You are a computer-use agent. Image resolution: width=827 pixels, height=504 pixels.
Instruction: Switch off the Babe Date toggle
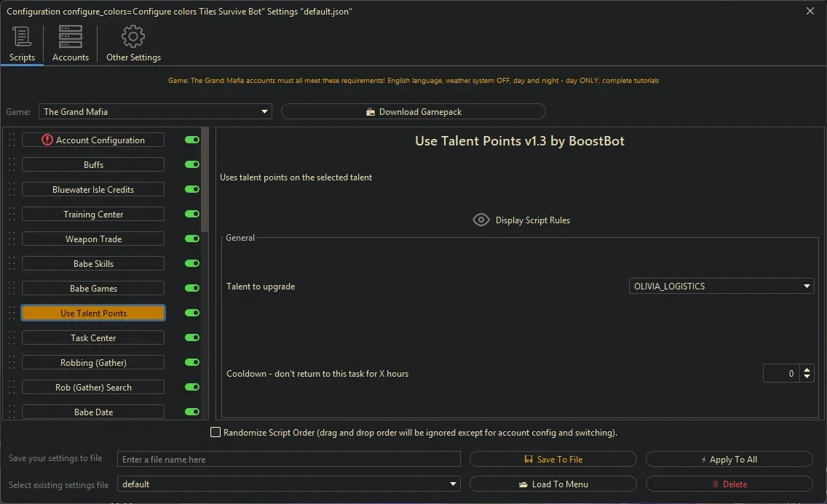pyautogui.click(x=192, y=412)
